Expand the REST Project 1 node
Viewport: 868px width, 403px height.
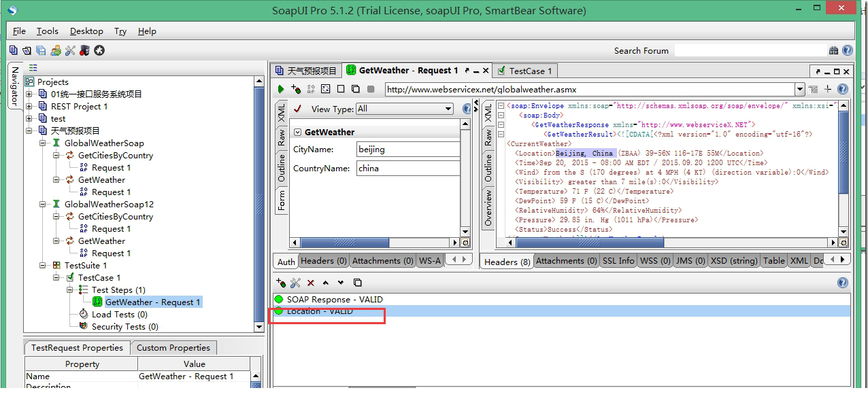(x=29, y=107)
